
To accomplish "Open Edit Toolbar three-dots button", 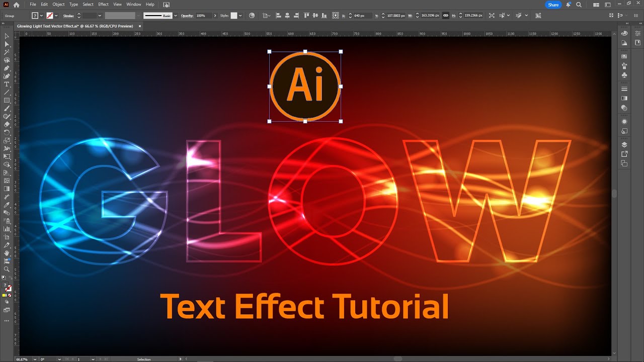I will click(x=7, y=320).
